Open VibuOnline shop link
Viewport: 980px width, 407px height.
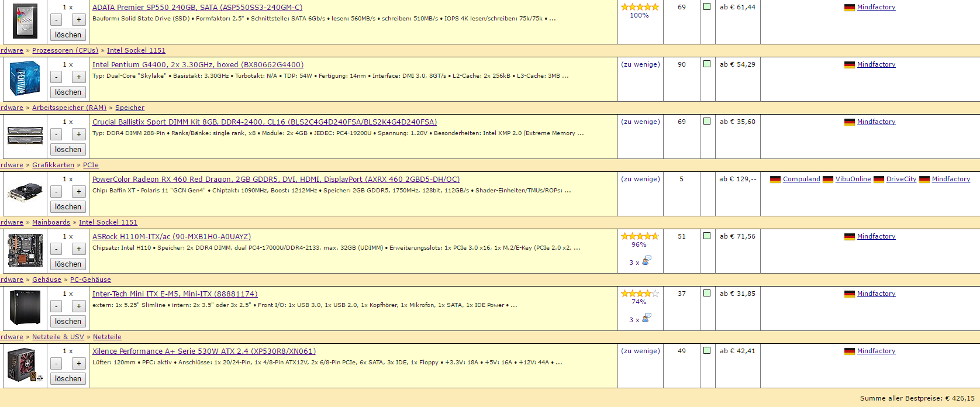[853, 179]
